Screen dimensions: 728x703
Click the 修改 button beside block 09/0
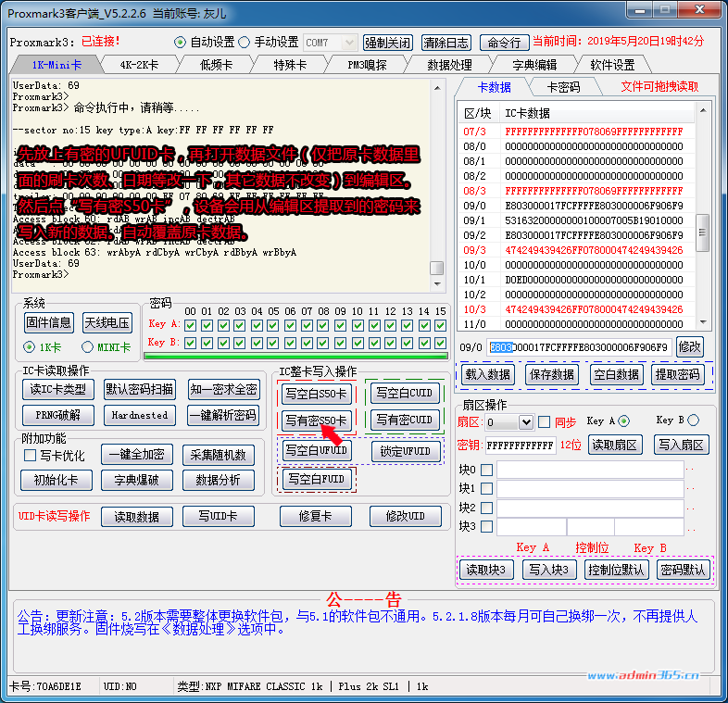coord(689,346)
